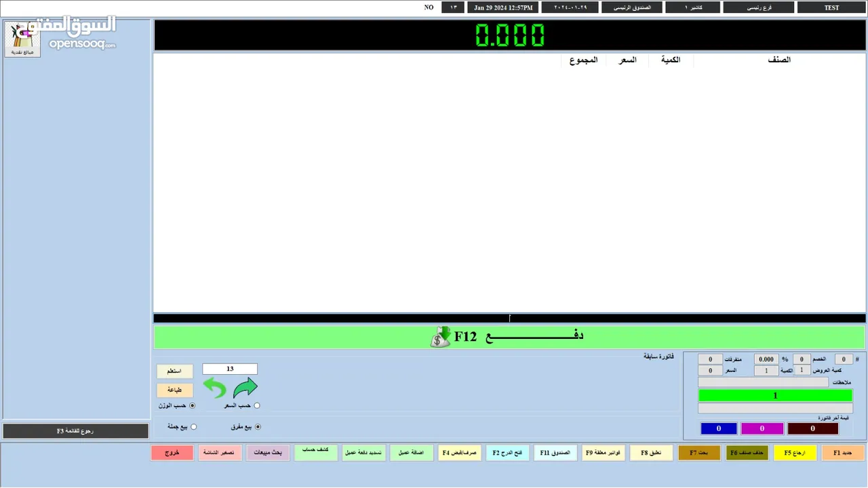Click the Arabic date box in top bar
This screenshot has width=868, height=488.
pos(570,7)
